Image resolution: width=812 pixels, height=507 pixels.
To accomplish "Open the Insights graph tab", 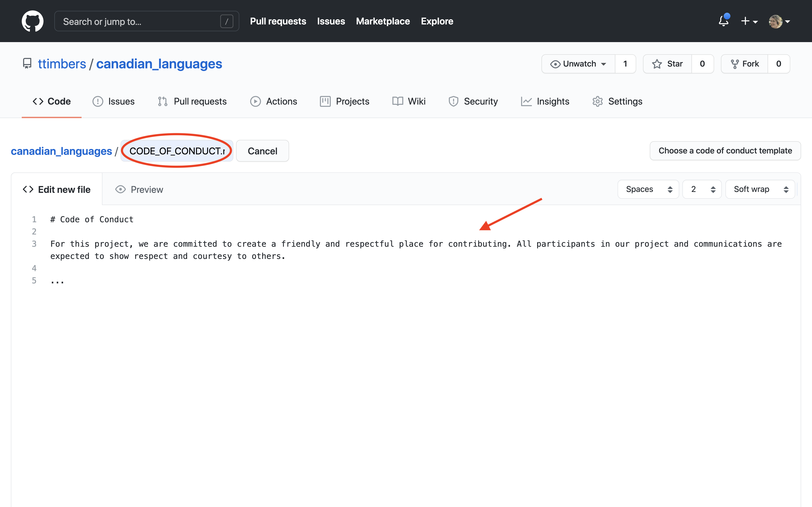I will (545, 101).
